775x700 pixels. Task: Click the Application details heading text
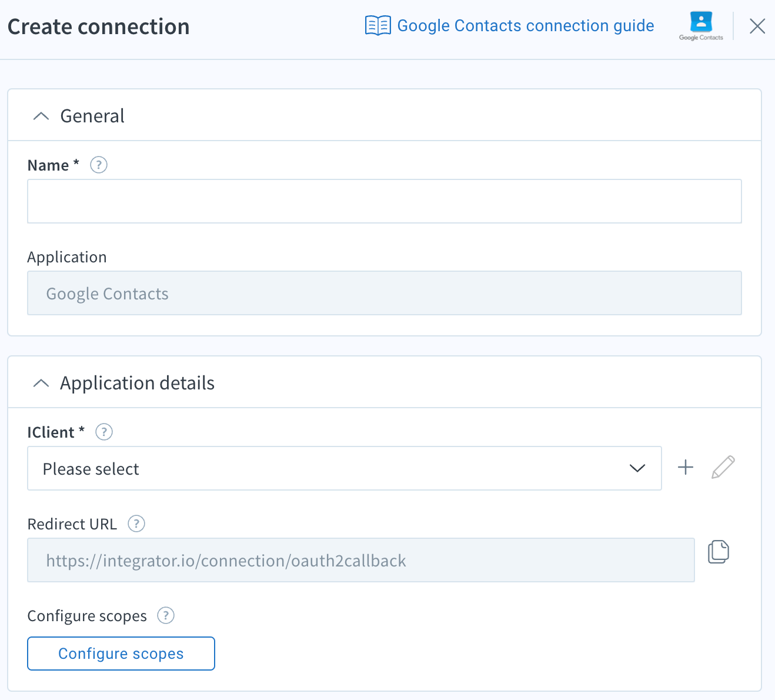pos(137,384)
